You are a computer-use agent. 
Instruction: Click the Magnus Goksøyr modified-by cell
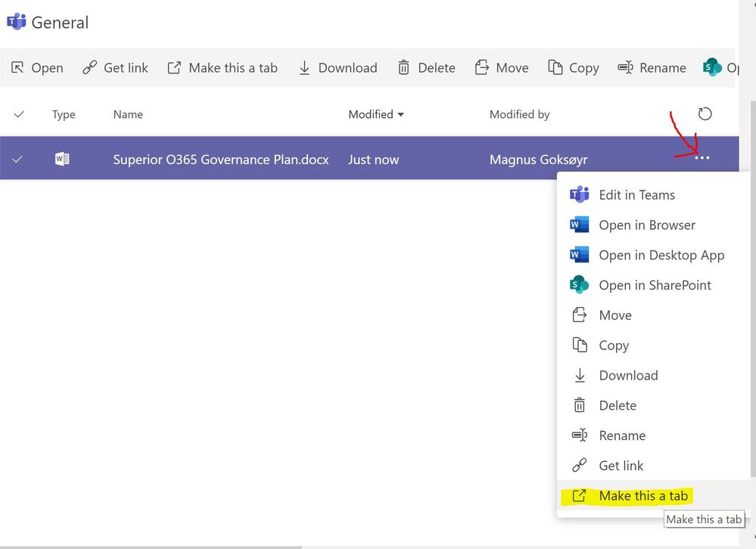[x=538, y=160]
